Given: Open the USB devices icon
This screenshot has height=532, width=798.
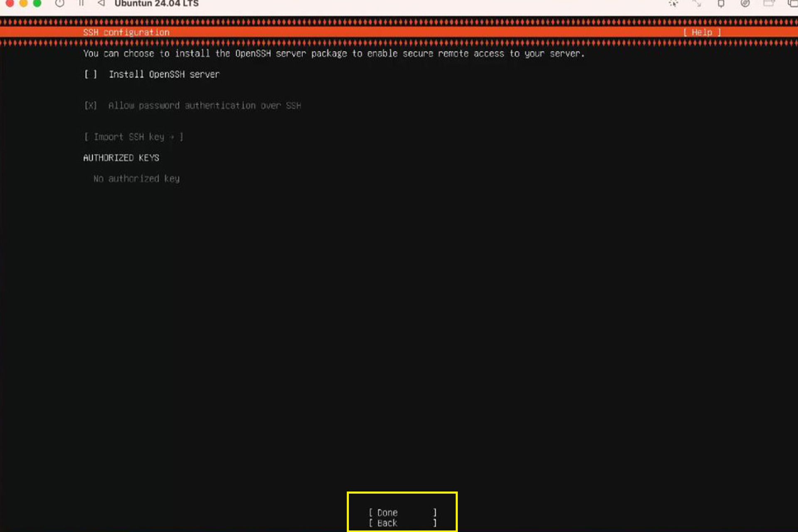Looking at the screenshot, I should click(x=721, y=3).
